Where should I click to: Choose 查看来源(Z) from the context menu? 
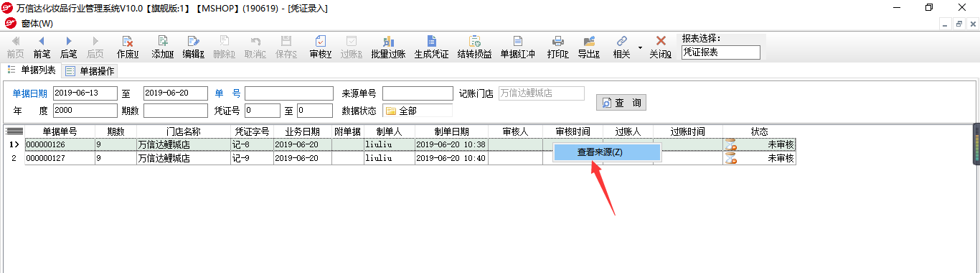(x=607, y=152)
